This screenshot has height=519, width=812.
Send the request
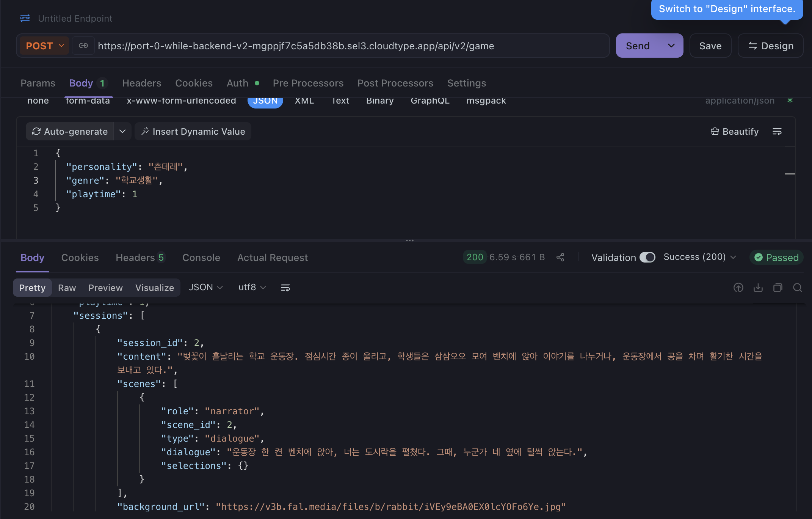pos(638,46)
